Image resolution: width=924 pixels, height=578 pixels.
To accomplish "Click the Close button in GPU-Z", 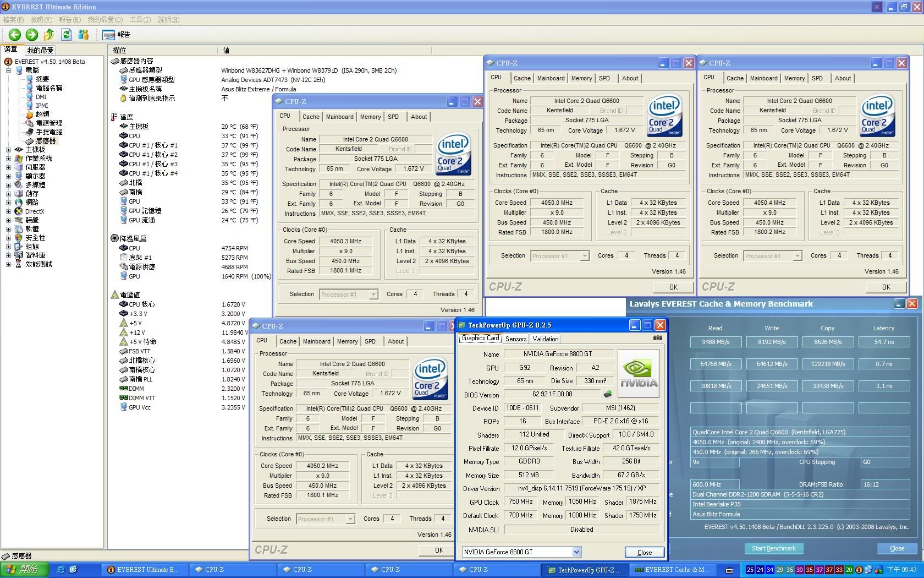I will coord(645,552).
